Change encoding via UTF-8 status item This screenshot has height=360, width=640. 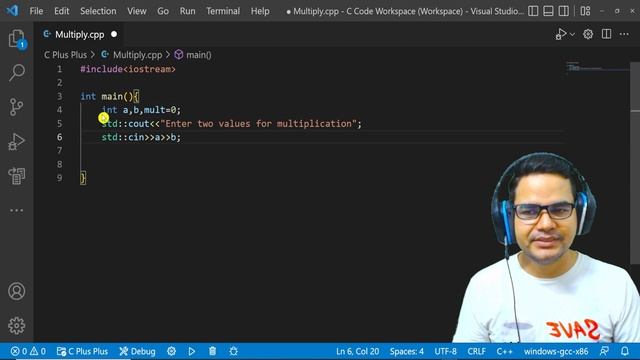coord(445,351)
